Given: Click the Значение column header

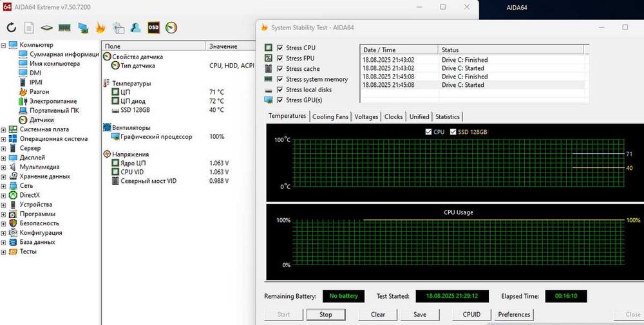Looking at the screenshot, I should (x=231, y=46).
